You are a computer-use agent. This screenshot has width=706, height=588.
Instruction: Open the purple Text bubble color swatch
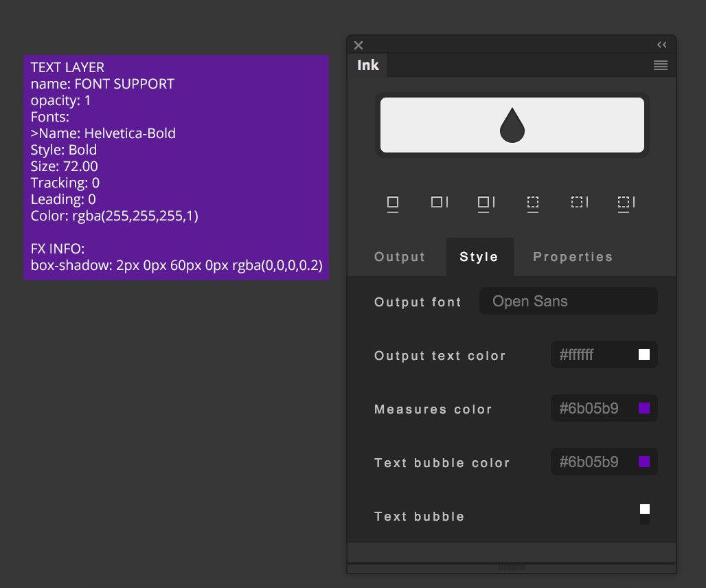pos(644,462)
